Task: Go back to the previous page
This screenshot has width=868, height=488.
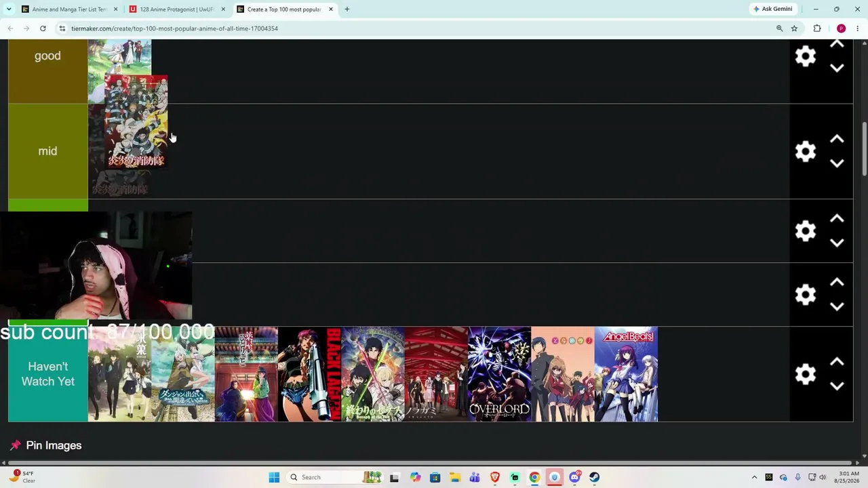Action: pyautogui.click(x=10, y=28)
